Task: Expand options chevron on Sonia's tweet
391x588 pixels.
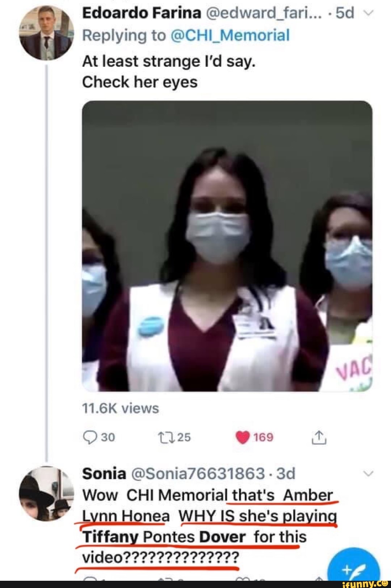Action: [x=367, y=474]
